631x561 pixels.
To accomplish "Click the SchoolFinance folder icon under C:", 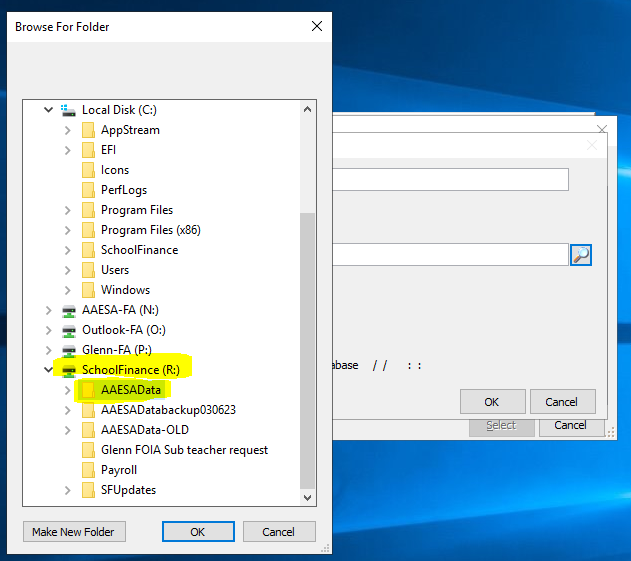I will tap(88, 250).
